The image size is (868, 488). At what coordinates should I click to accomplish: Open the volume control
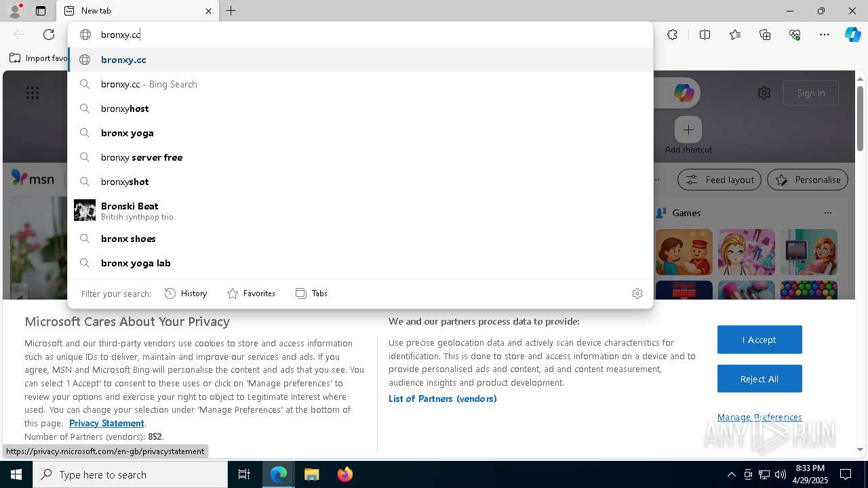(781, 474)
